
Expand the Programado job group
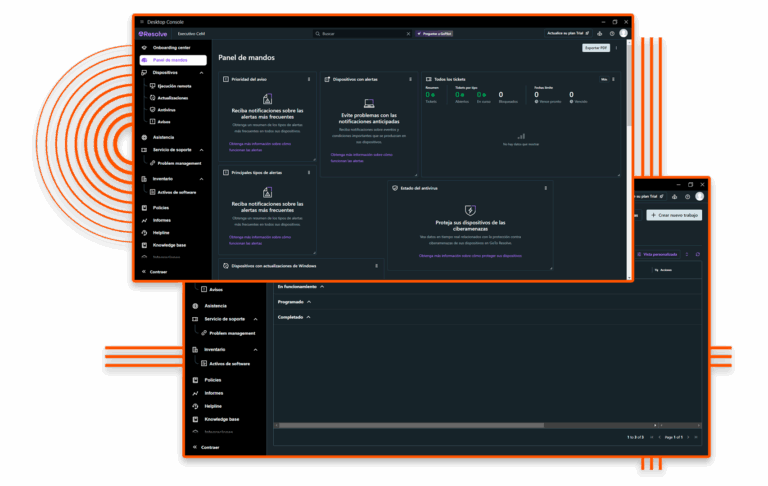(x=309, y=301)
